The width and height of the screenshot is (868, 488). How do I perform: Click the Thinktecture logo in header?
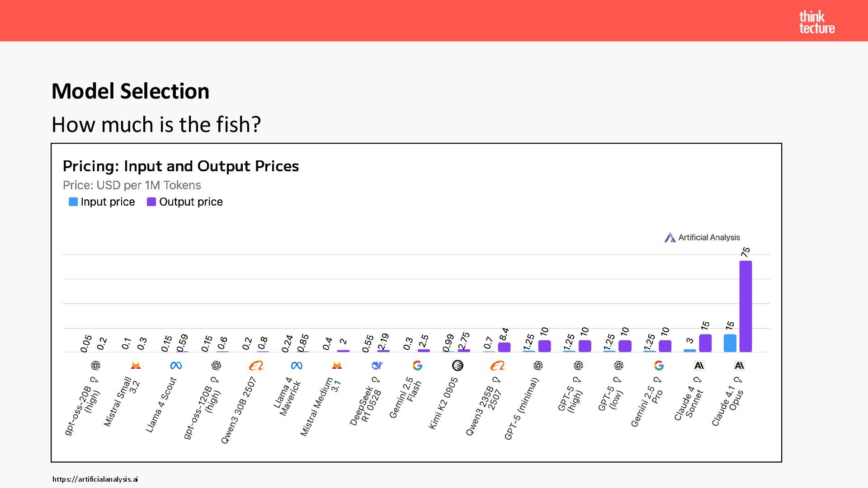click(816, 22)
